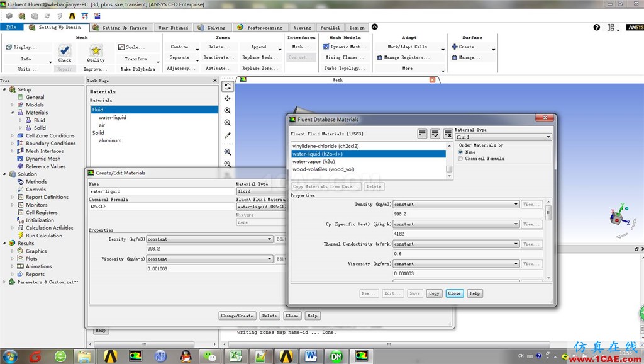Open Word from the taskbar

311,356
